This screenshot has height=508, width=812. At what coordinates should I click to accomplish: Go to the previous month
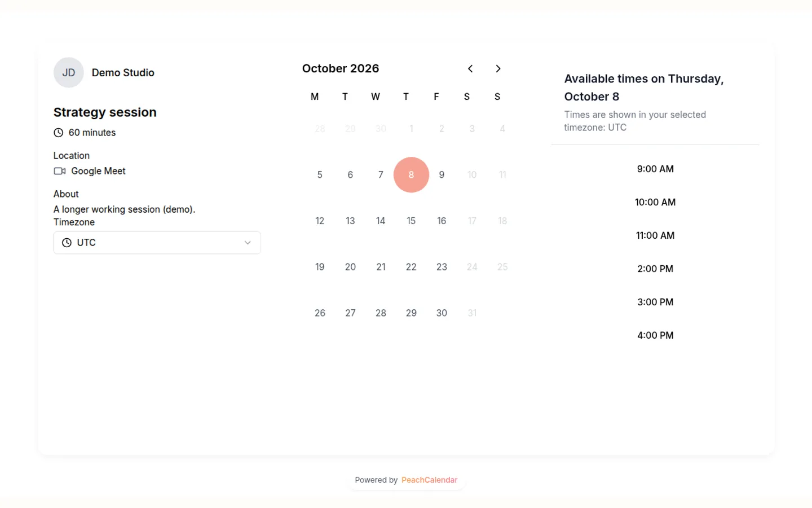pyautogui.click(x=470, y=69)
